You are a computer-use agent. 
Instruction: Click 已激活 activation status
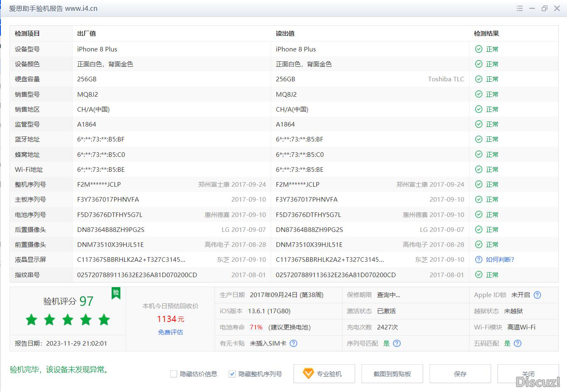pos(386,311)
